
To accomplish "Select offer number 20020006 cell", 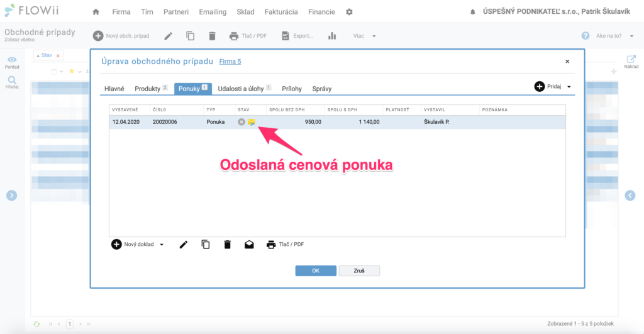I will pos(165,122).
